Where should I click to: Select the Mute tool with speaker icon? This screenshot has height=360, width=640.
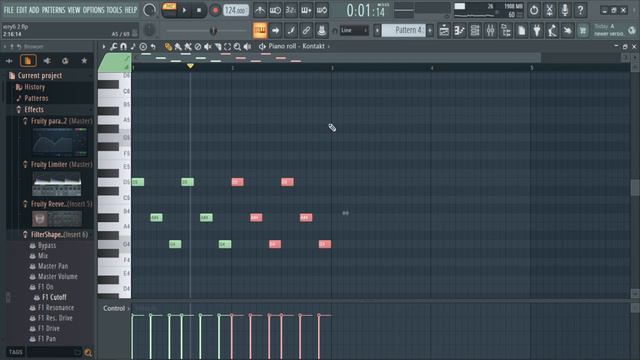(208, 47)
